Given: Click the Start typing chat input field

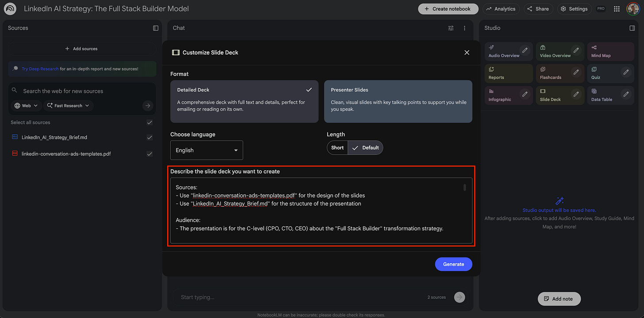Looking at the screenshot, I should tap(265, 297).
